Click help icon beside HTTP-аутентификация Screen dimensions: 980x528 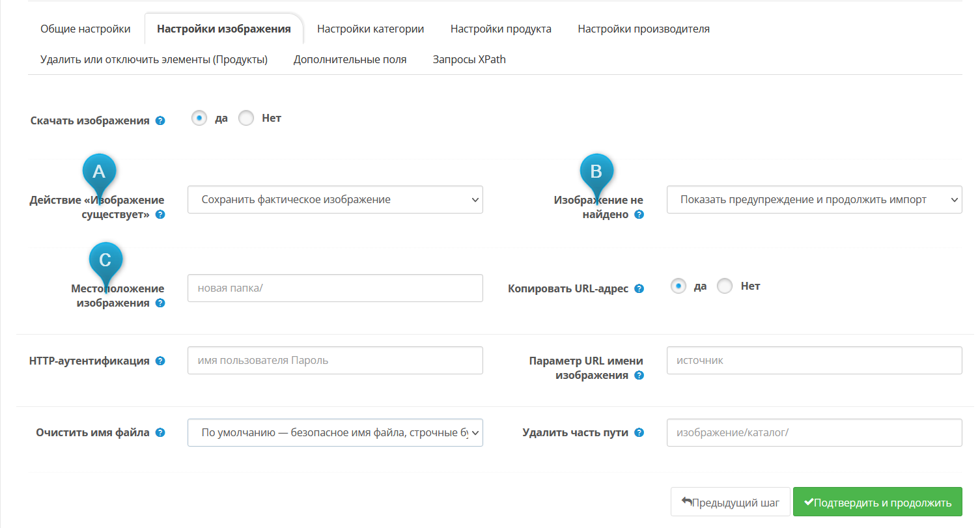[x=160, y=361]
